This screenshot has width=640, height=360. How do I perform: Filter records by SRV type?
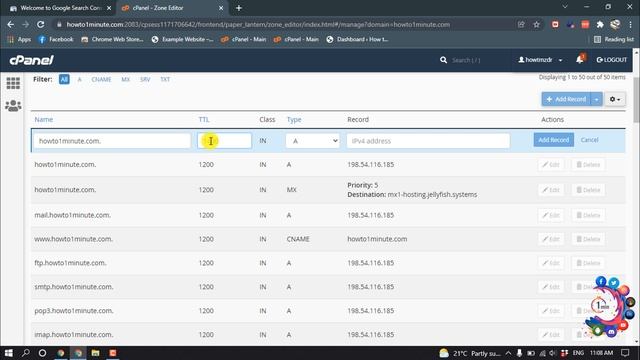point(145,79)
